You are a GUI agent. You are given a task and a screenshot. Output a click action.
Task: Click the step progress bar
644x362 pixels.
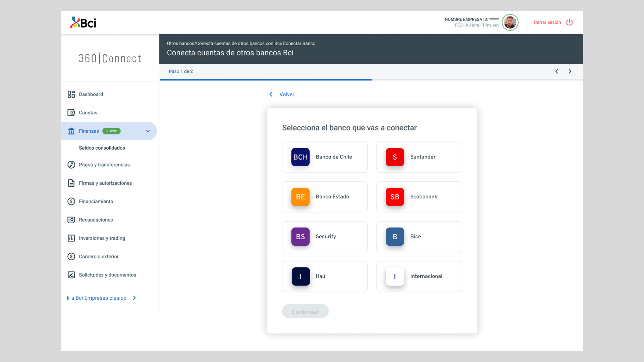pyautogui.click(x=371, y=80)
